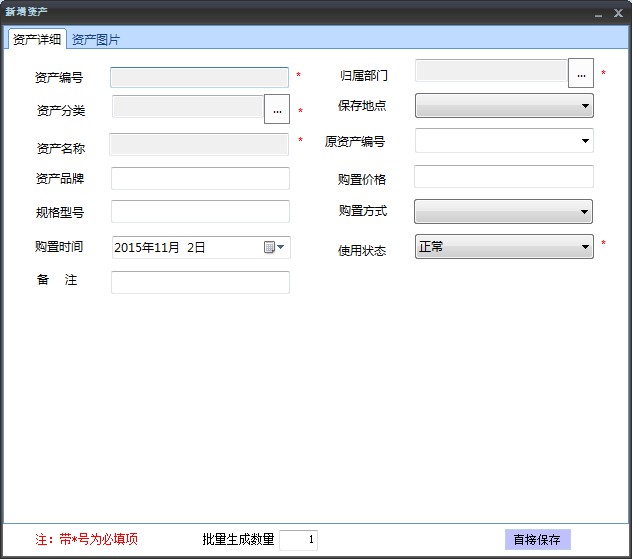Click the browse button beside 归属部门
Image resolution: width=632 pixels, height=559 pixels.
(581, 73)
